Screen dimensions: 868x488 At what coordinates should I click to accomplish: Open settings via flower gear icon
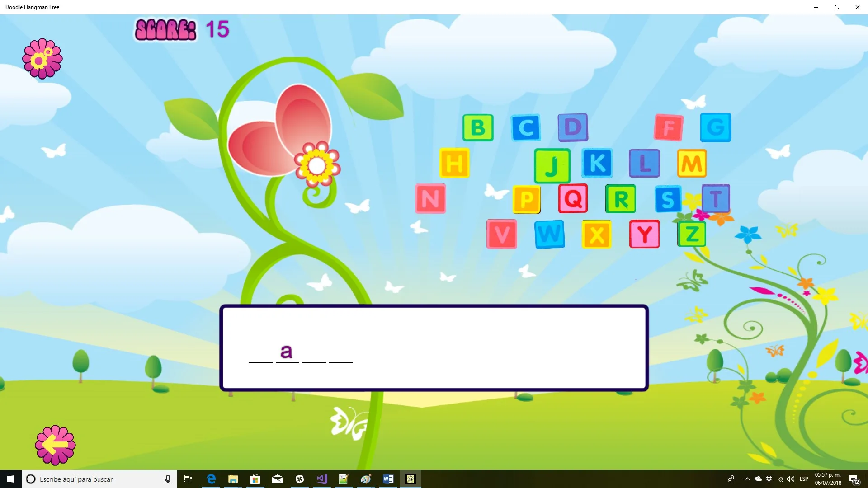[x=42, y=59]
